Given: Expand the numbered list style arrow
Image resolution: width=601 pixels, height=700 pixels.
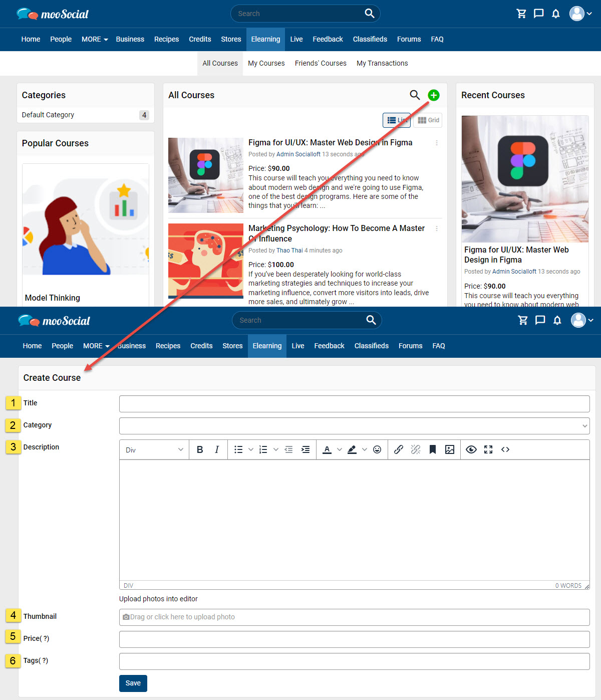Looking at the screenshot, I should [x=276, y=449].
